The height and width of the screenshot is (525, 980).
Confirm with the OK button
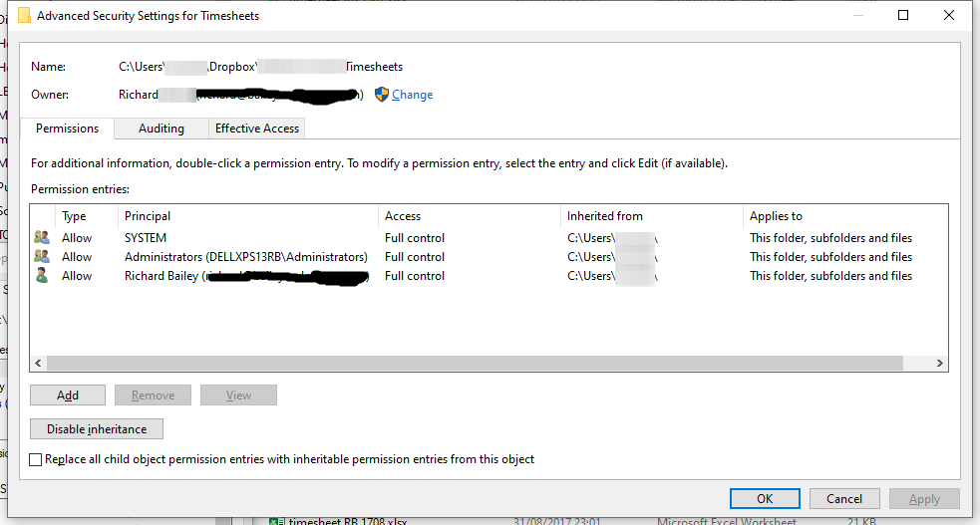[765, 499]
